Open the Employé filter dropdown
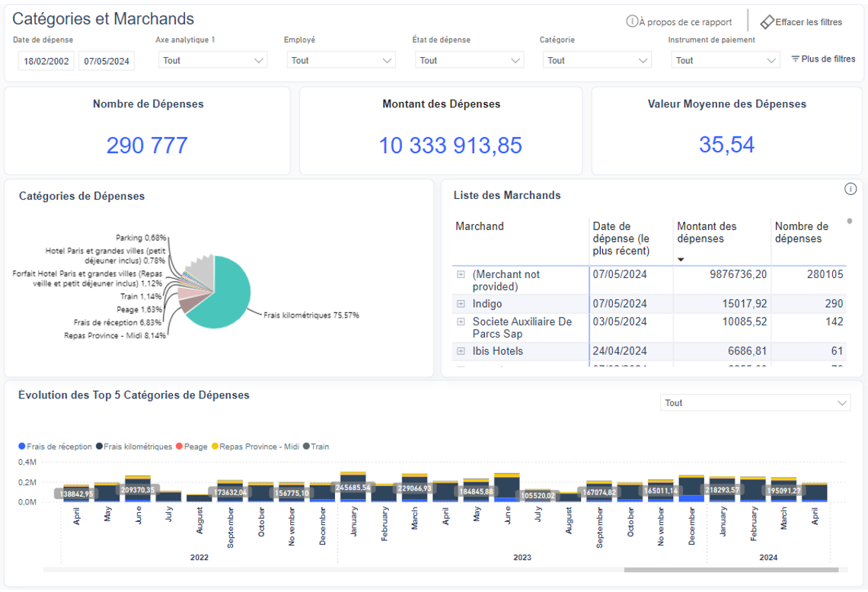This screenshot has height=592, width=868. pos(341,60)
